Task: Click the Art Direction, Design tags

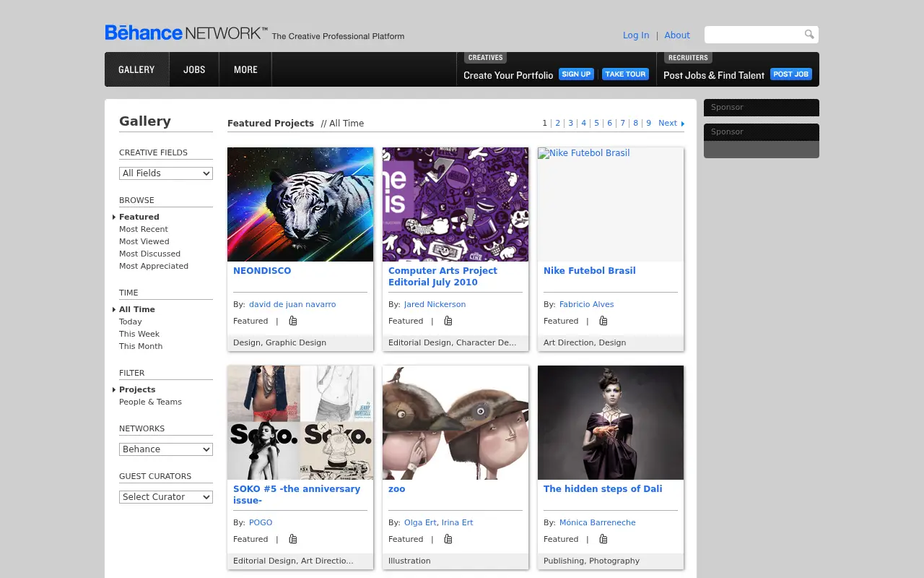Action: pyautogui.click(x=585, y=342)
